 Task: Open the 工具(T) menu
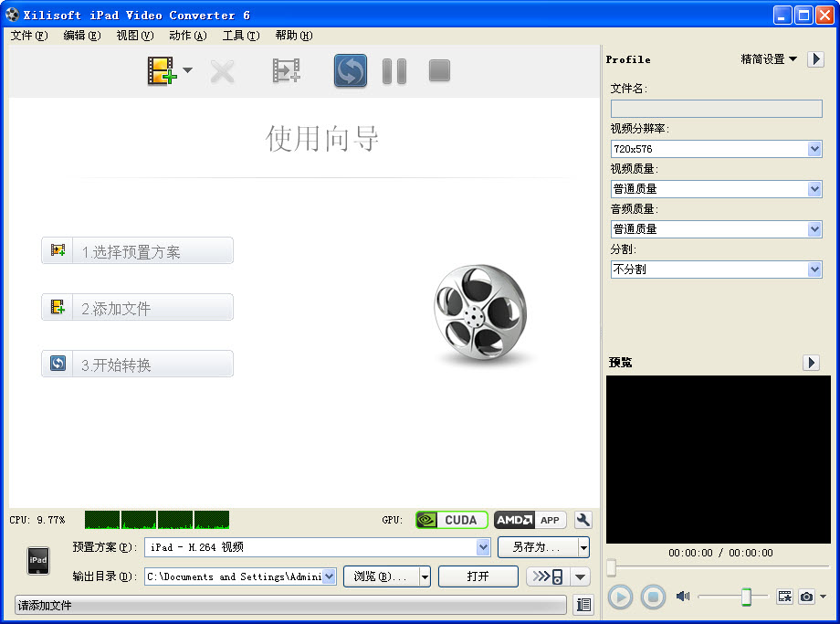tap(241, 36)
